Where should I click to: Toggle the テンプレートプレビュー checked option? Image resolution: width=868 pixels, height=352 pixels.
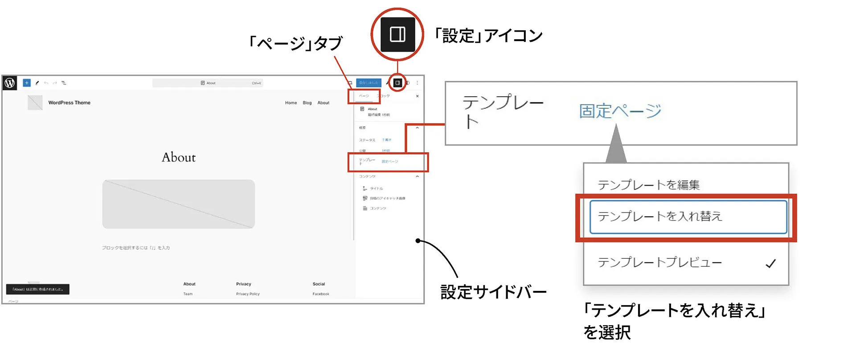(x=685, y=263)
